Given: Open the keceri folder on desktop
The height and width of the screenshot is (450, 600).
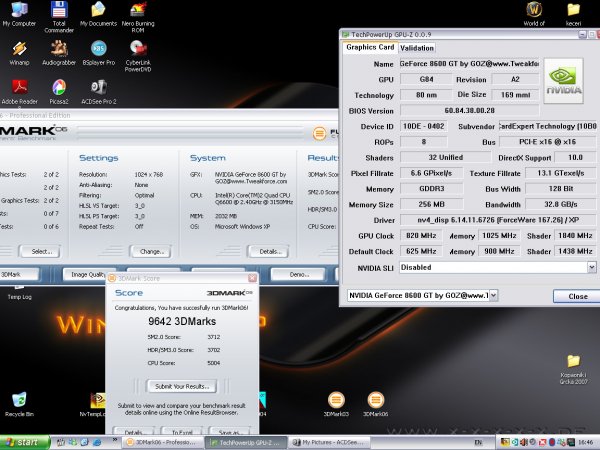Looking at the screenshot, I should pos(573,14).
